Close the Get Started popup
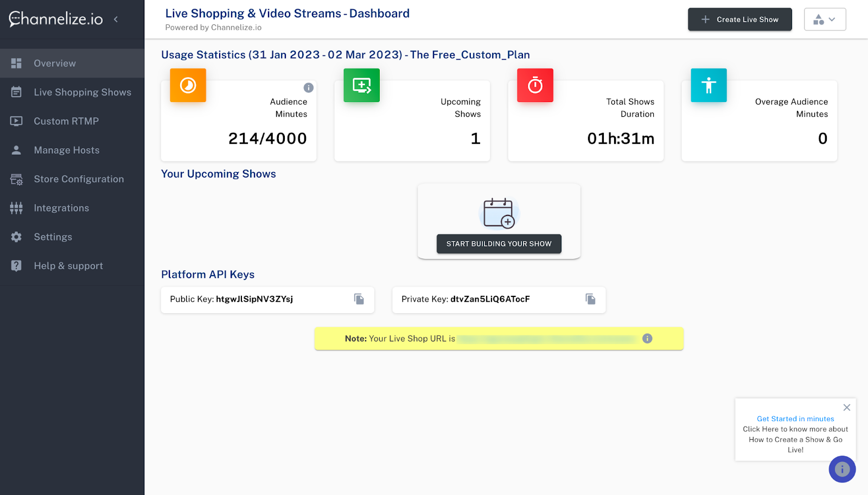Image resolution: width=868 pixels, height=495 pixels. pyautogui.click(x=847, y=408)
